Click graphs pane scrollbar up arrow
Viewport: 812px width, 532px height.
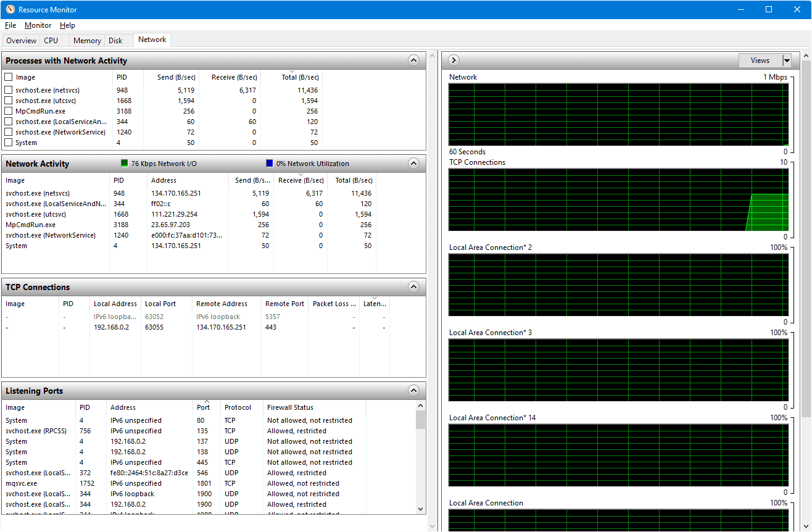[x=806, y=56]
